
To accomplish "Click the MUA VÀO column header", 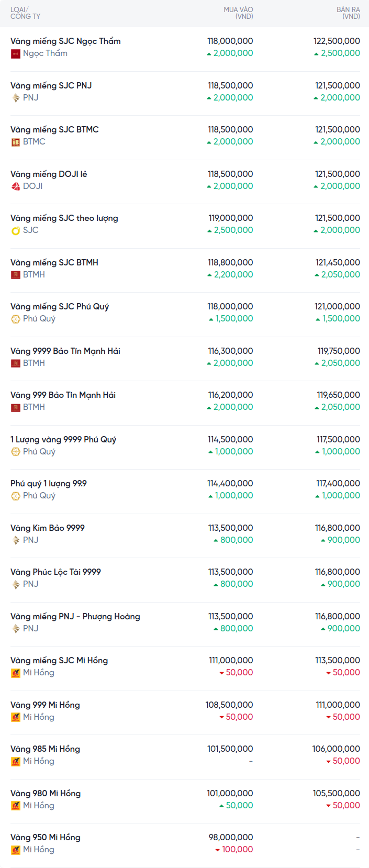I will [238, 13].
